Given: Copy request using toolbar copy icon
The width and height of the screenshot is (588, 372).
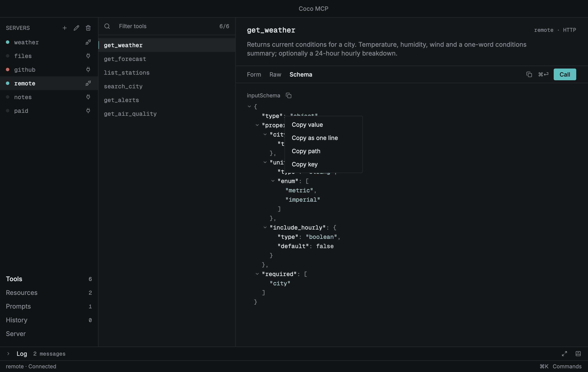Looking at the screenshot, I should click(x=529, y=74).
